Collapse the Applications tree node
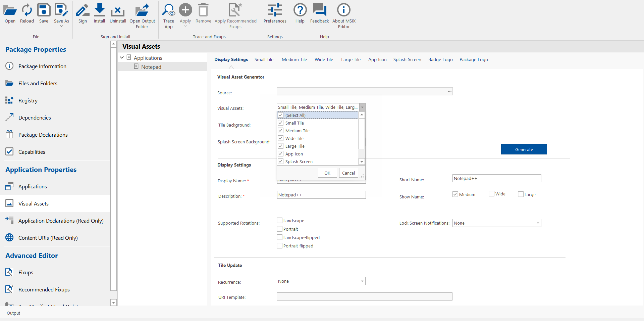Viewport: 644px width, 324px height. 122,58
